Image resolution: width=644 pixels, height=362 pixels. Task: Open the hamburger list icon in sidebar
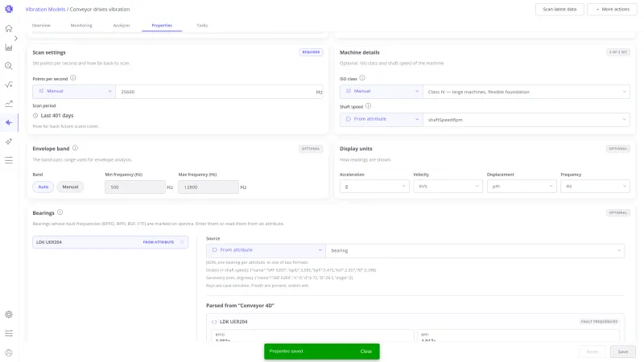pyautogui.click(x=9, y=160)
